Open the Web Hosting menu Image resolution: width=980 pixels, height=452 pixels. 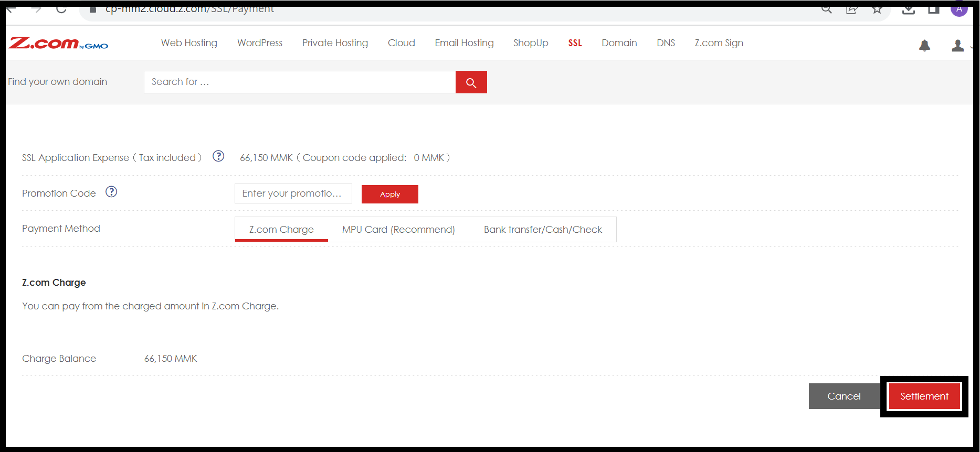[x=189, y=43]
